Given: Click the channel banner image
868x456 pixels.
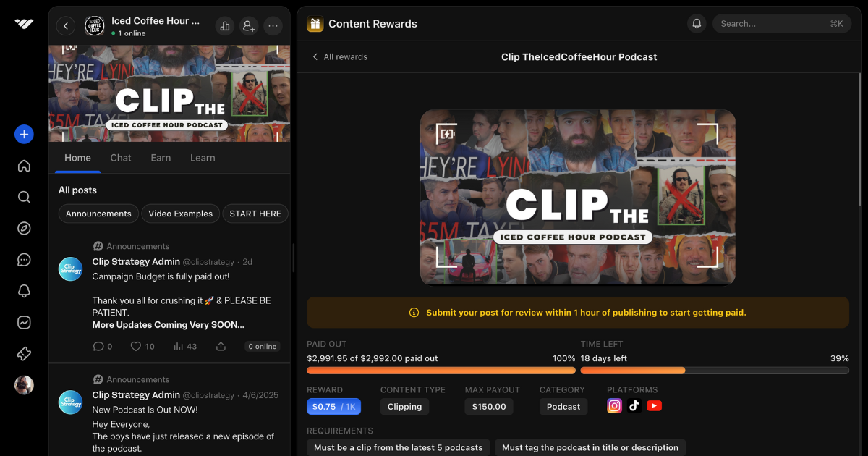Looking at the screenshot, I should [169, 93].
